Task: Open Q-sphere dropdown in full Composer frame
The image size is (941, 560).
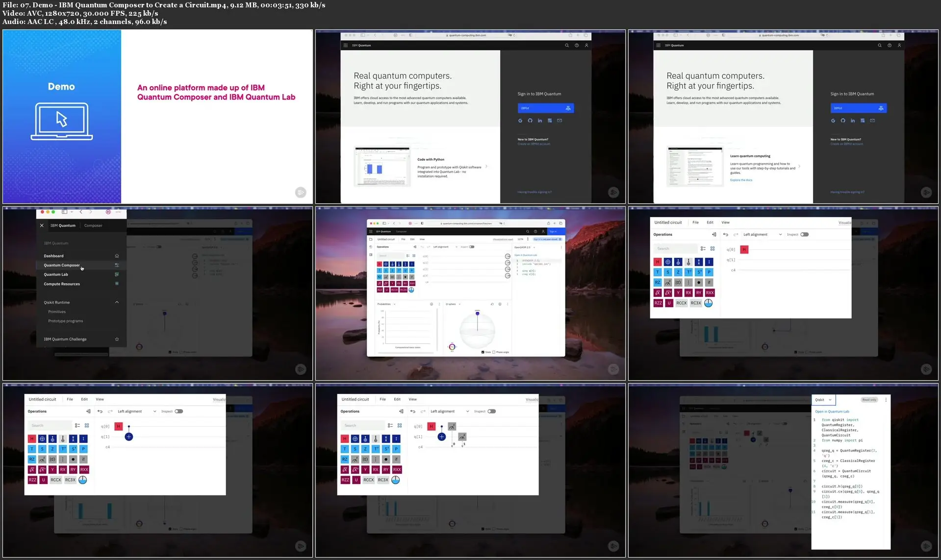Action: tap(453, 304)
